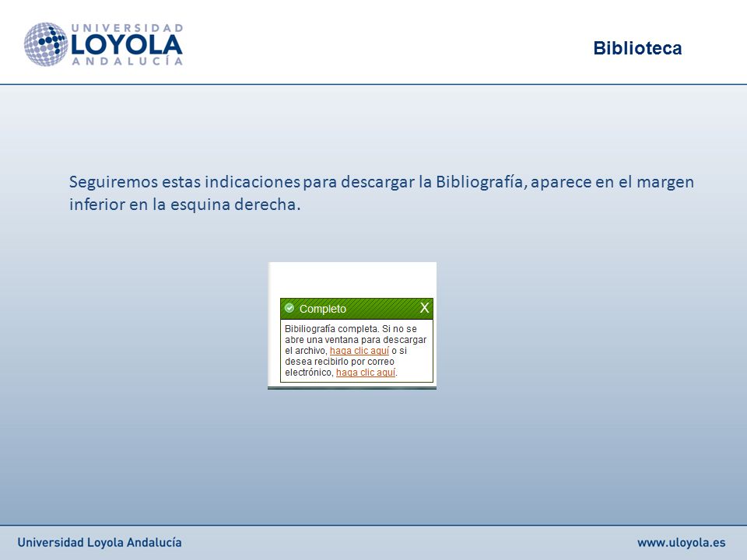Close the Completo notification with the X
Screen dimensions: 747x560
424,308
